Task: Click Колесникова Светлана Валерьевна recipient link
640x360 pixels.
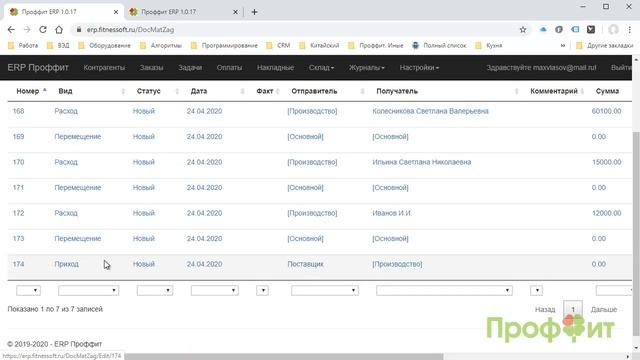Action: pyautogui.click(x=430, y=111)
